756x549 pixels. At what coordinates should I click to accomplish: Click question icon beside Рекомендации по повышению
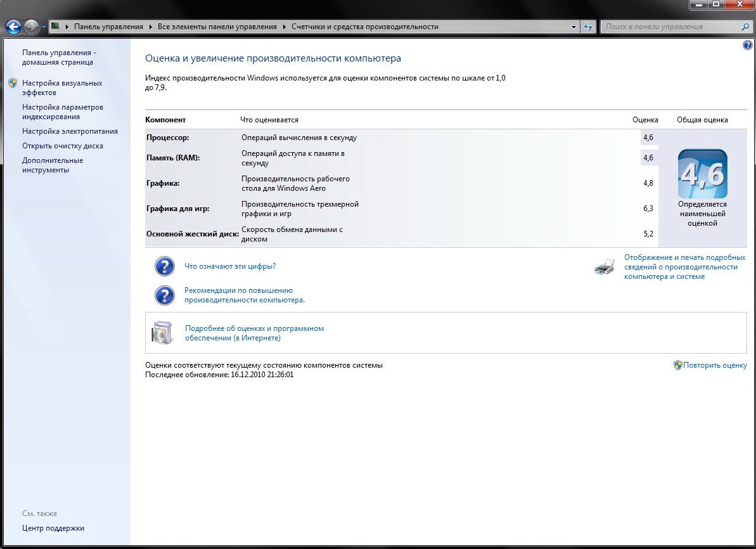164,295
